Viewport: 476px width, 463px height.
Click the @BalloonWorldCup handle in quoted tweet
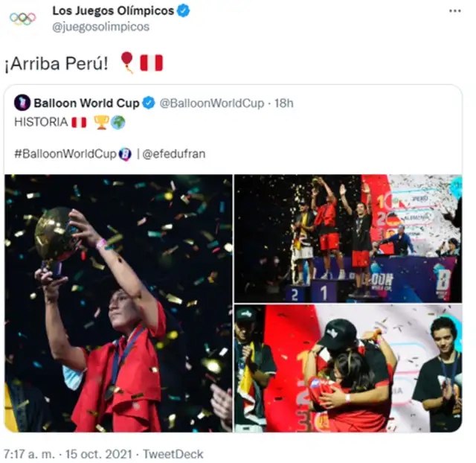(x=211, y=103)
